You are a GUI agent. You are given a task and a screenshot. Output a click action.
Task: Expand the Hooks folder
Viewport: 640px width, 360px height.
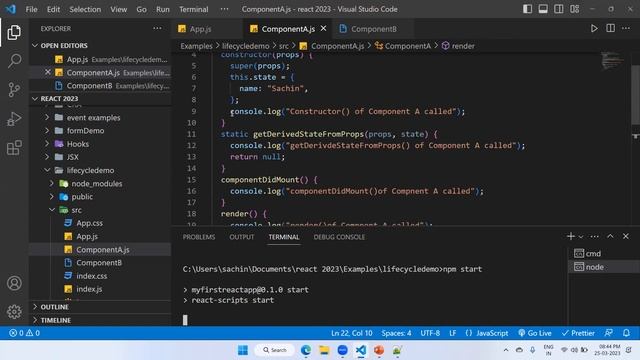pyautogui.click(x=100, y=144)
